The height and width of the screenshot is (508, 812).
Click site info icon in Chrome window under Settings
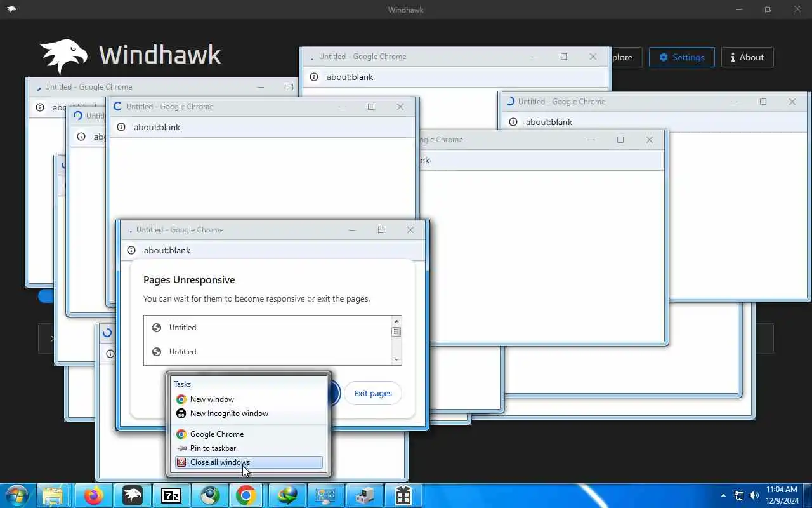(x=513, y=122)
